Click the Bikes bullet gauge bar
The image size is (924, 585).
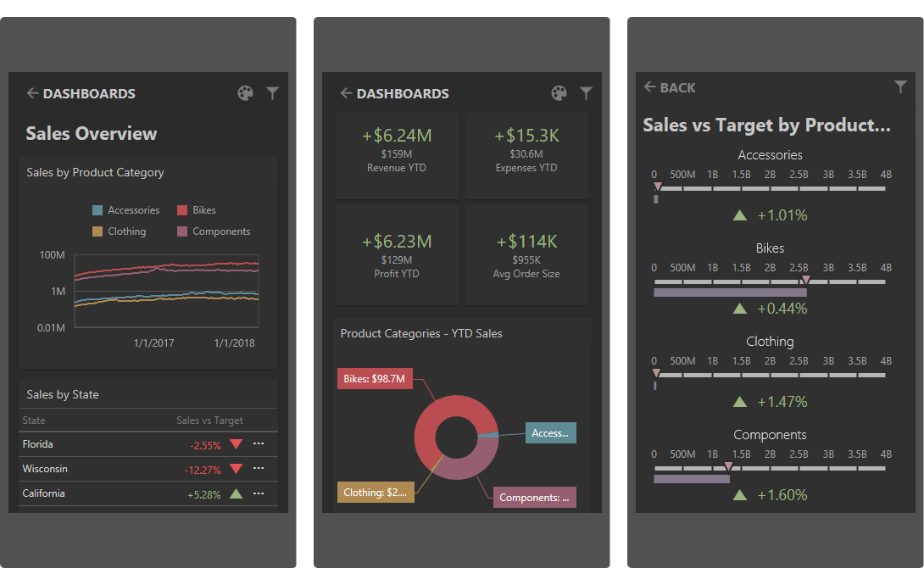coord(730,292)
